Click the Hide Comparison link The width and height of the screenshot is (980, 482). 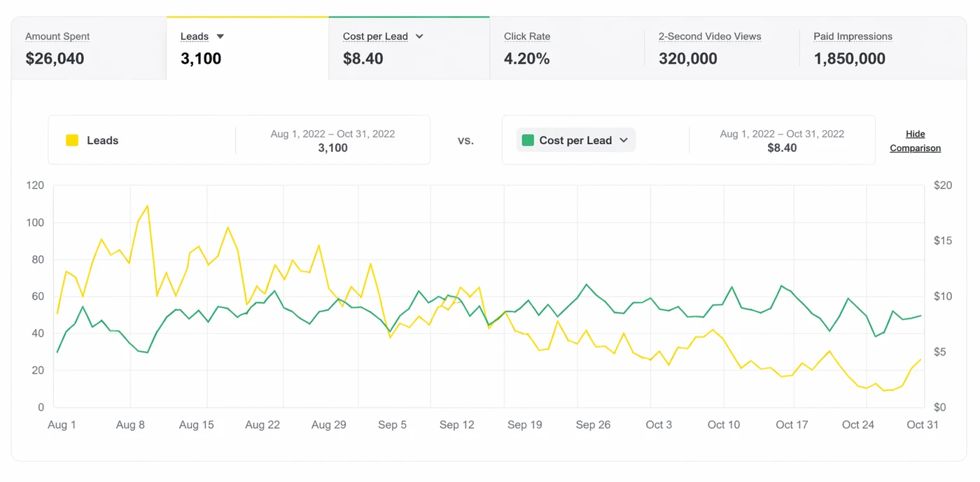point(915,141)
